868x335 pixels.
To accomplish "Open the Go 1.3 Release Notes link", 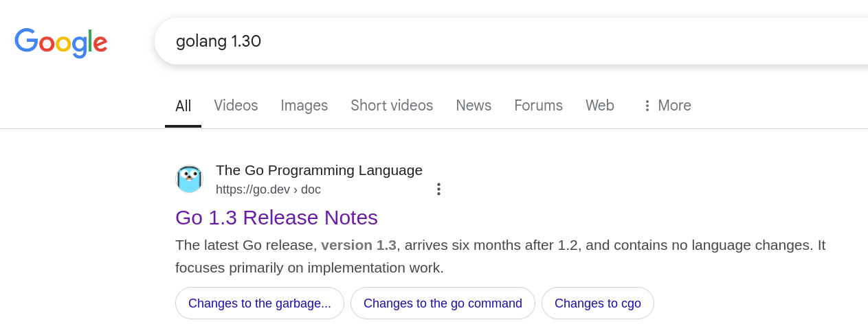I will [x=276, y=218].
